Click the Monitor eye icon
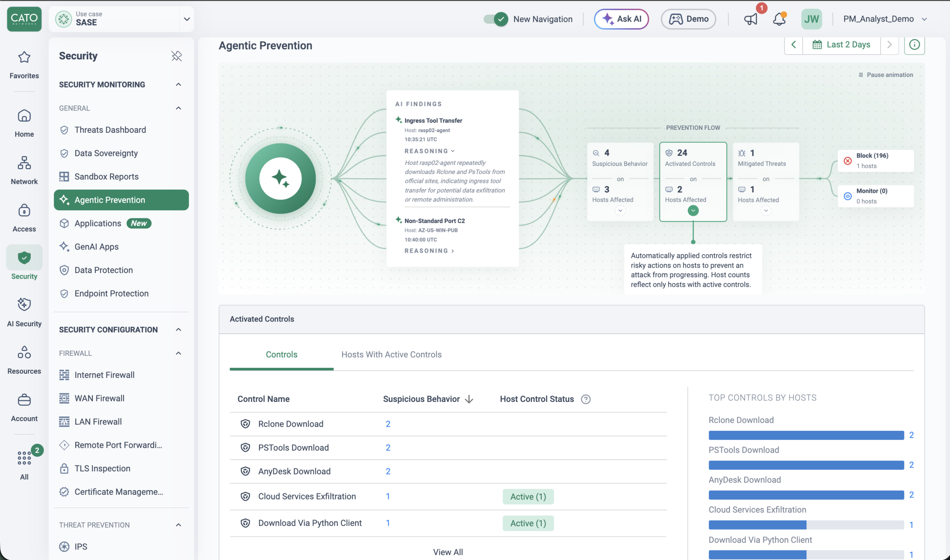Image resolution: width=950 pixels, height=560 pixels. (848, 196)
